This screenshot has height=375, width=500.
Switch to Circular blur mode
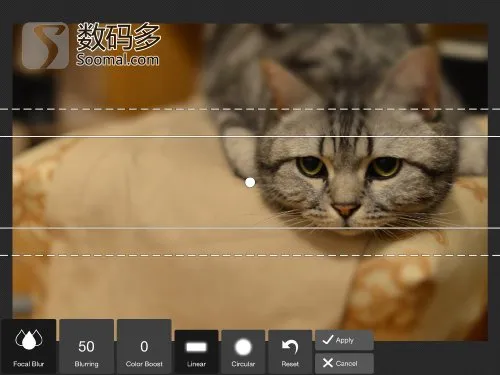click(x=243, y=352)
